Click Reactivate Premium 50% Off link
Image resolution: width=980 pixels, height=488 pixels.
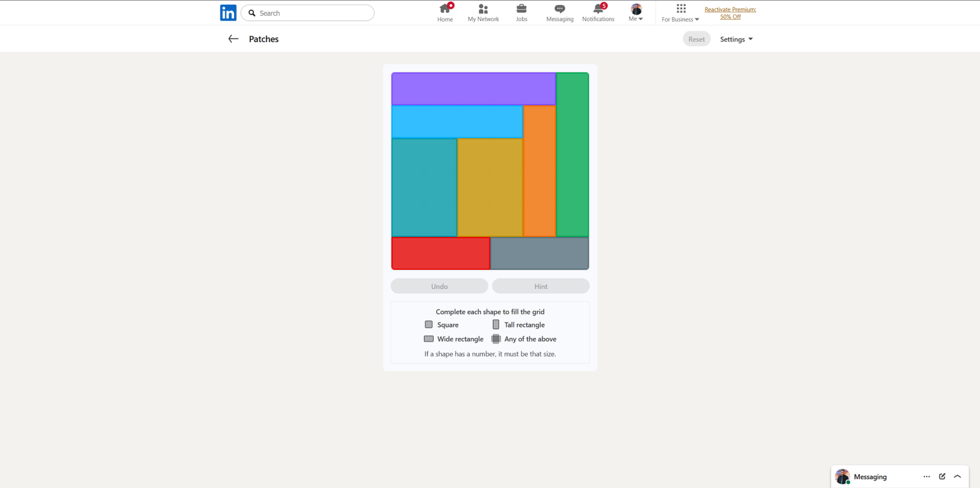point(730,13)
